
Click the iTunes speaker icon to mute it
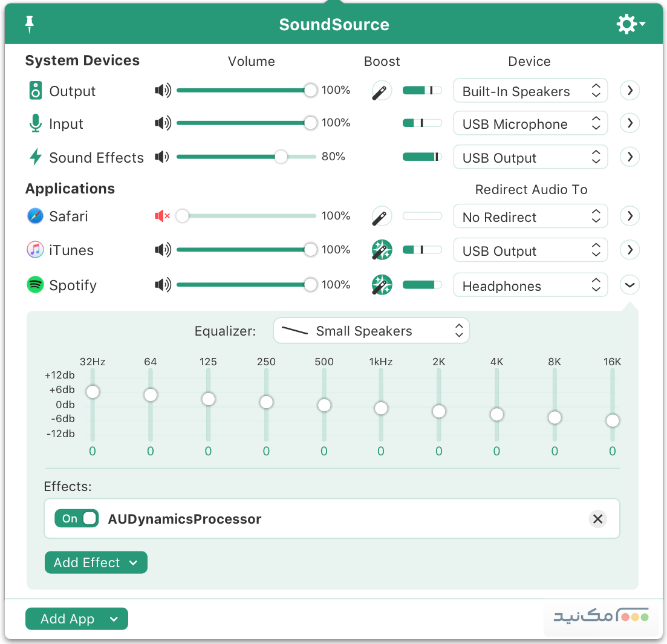[x=163, y=250]
